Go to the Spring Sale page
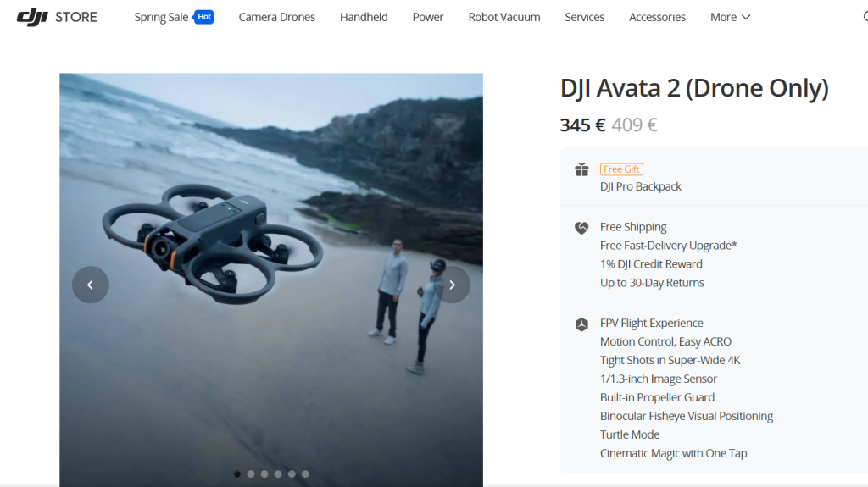The width and height of the screenshot is (868, 487). pyautogui.click(x=161, y=17)
